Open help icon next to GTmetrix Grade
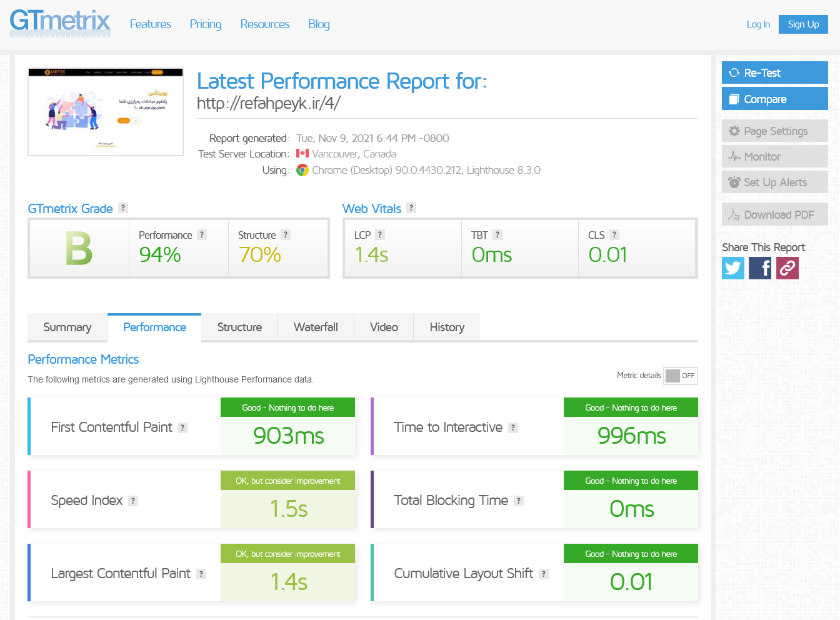The width and height of the screenshot is (840, 620). click(123, 208)
